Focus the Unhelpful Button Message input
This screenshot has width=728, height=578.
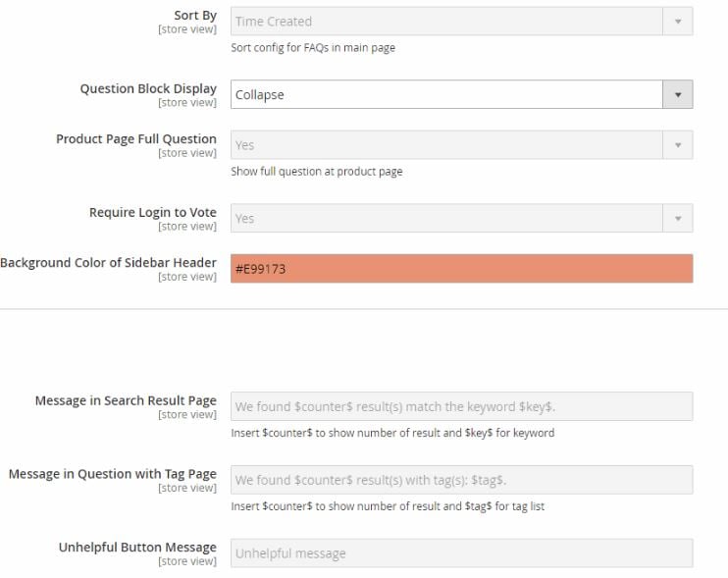461,553
